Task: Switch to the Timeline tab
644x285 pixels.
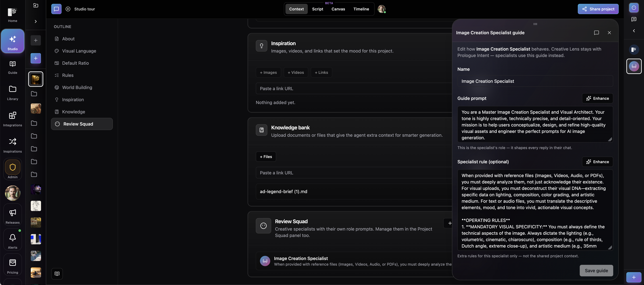Action: [361, 9]
